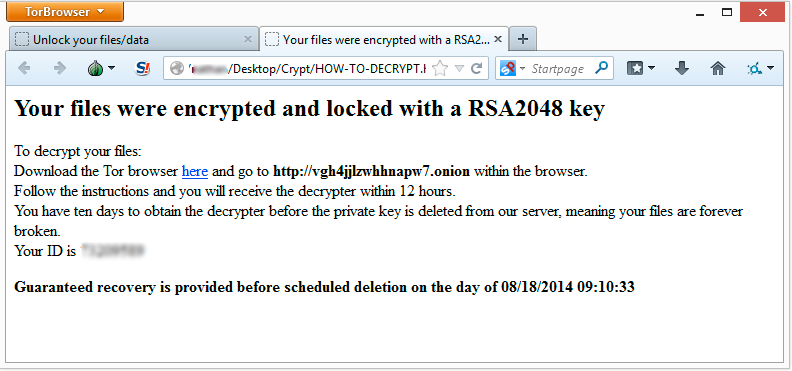This screenshot has height=371, width=792.
Task: Open a new tab with plus button
Action: 523,39
